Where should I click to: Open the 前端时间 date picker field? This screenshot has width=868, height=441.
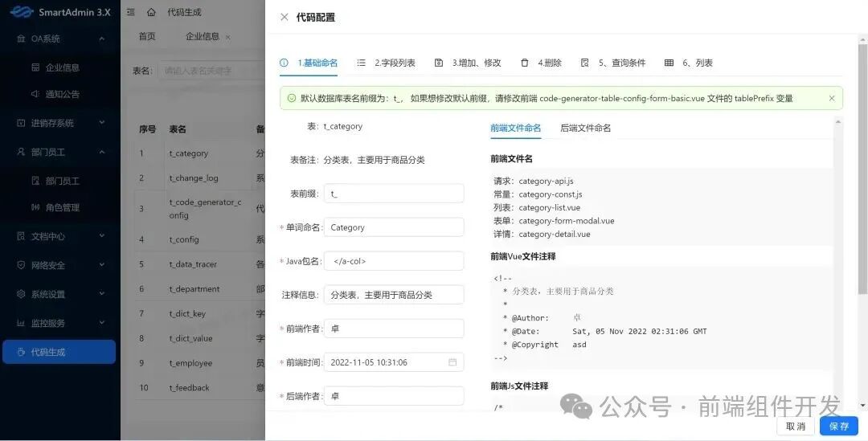tap(394, 362)
